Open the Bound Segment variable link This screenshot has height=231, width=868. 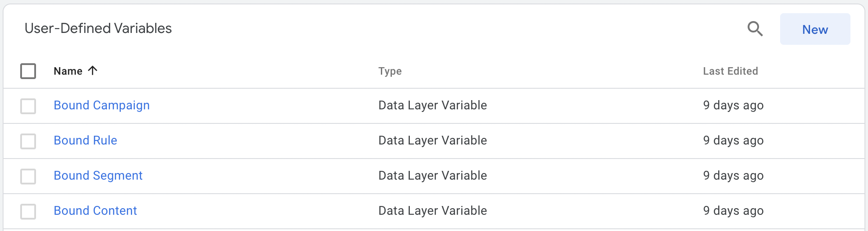[98, 176]
